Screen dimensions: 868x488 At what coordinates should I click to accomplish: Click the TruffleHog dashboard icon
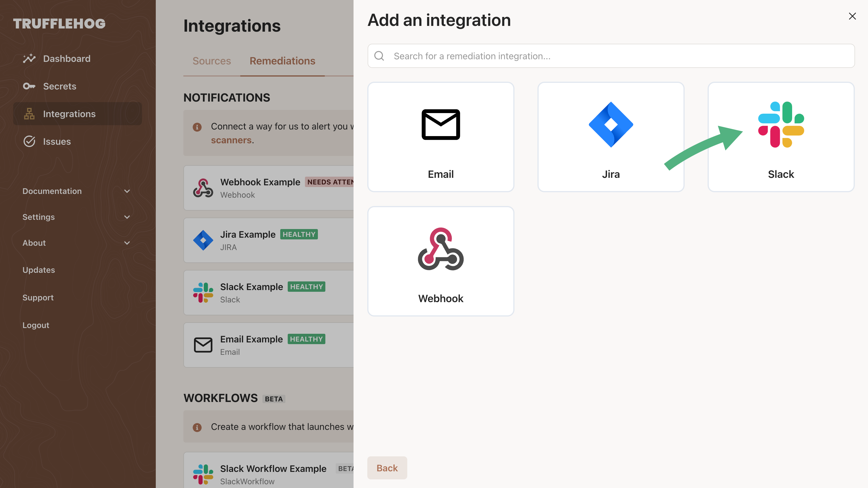(29, 58)
